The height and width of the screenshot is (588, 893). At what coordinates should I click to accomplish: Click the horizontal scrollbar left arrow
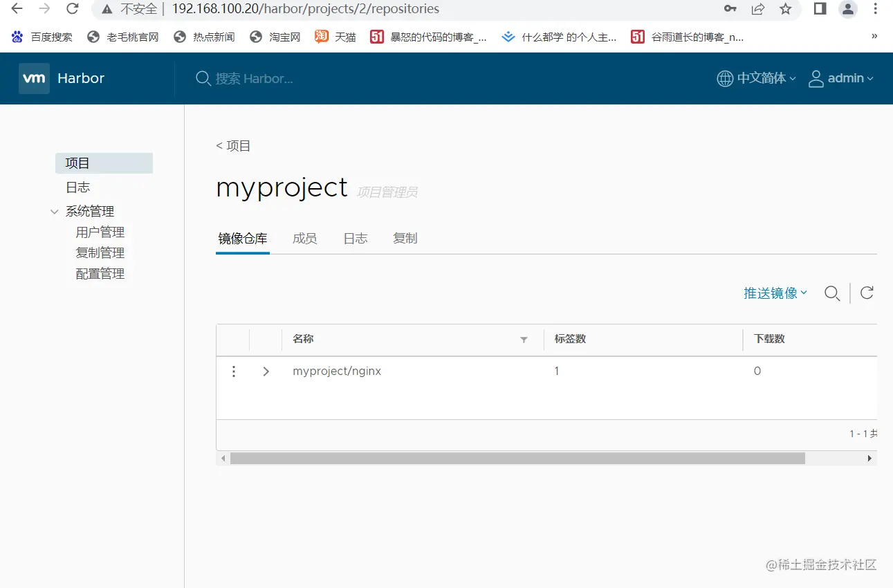[223, 459]
